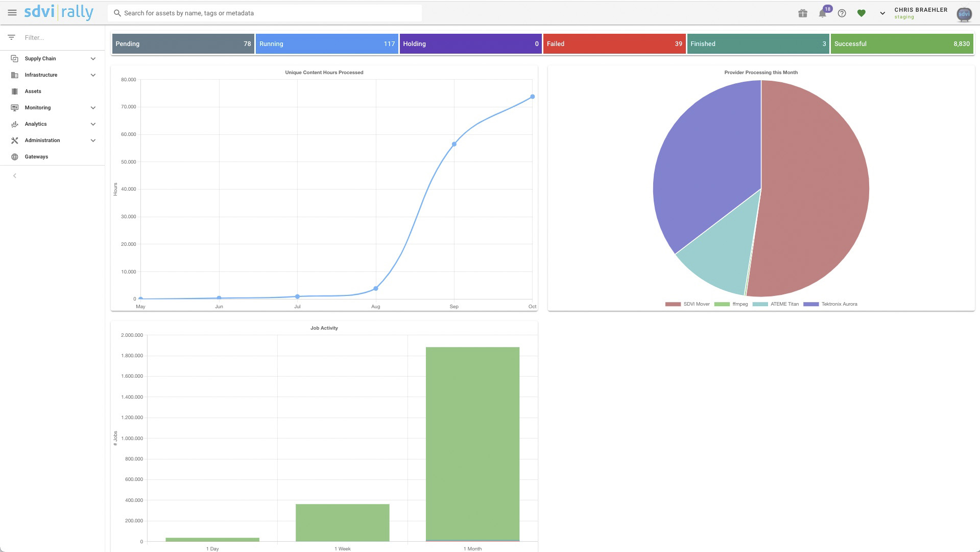980x552 pixels.
Task: Select the Infrastructure menu item
Action: [x=41, y=75]
